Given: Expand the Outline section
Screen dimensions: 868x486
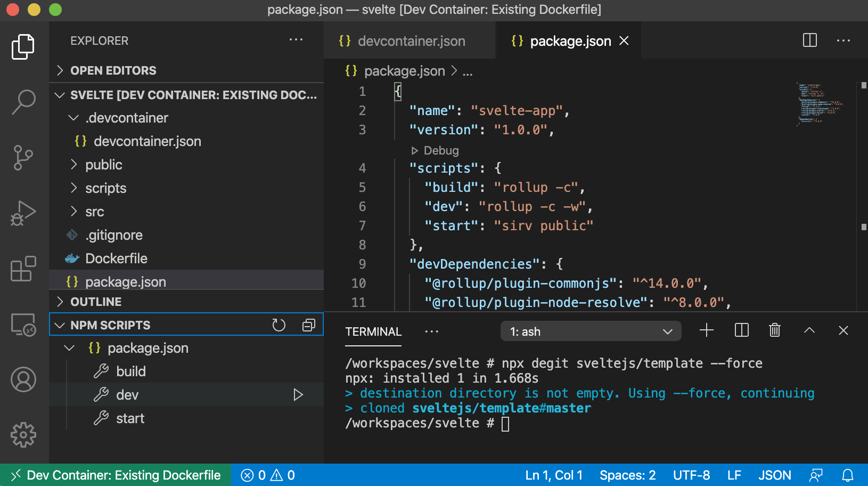Looking at the screenshot, I should tap(186, 302).
